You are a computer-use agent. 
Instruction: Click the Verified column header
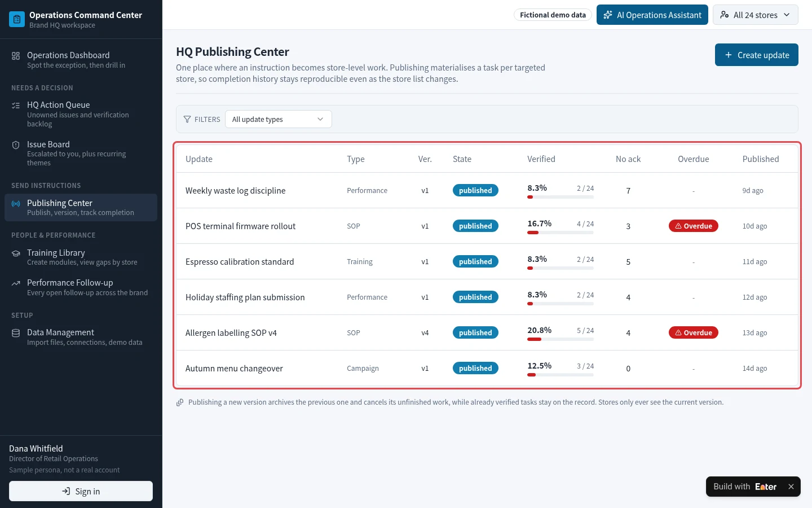541,159
